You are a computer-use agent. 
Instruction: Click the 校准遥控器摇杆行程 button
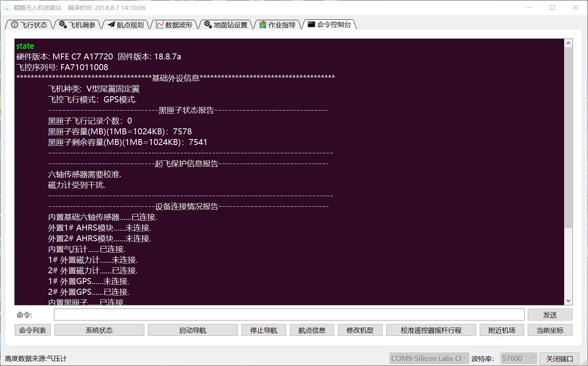pos(431,330)
